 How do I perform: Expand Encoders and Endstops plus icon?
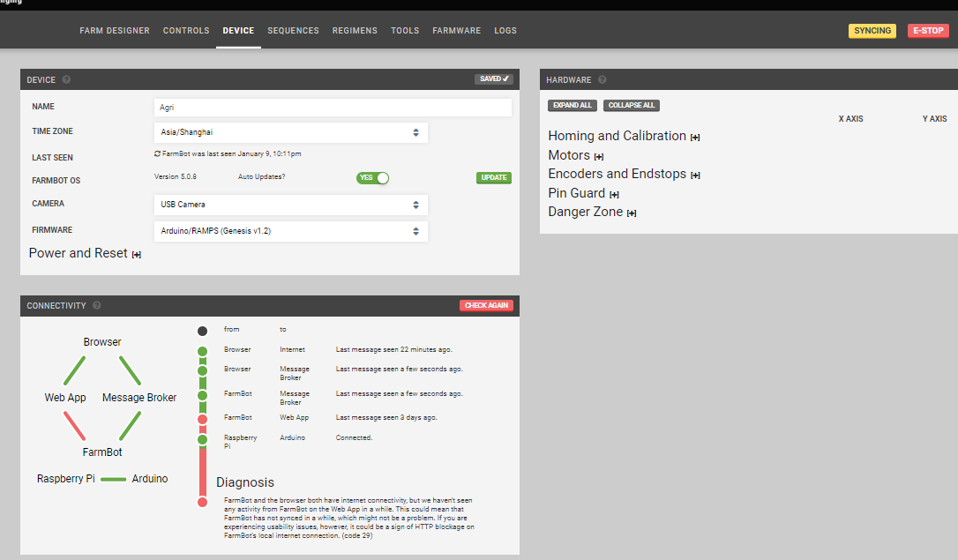(x=695, y=175)
